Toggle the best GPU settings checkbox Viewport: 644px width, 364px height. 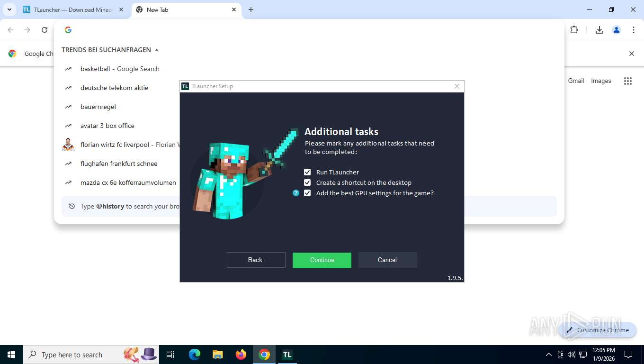pyautogui.click(x=307, y=193)
